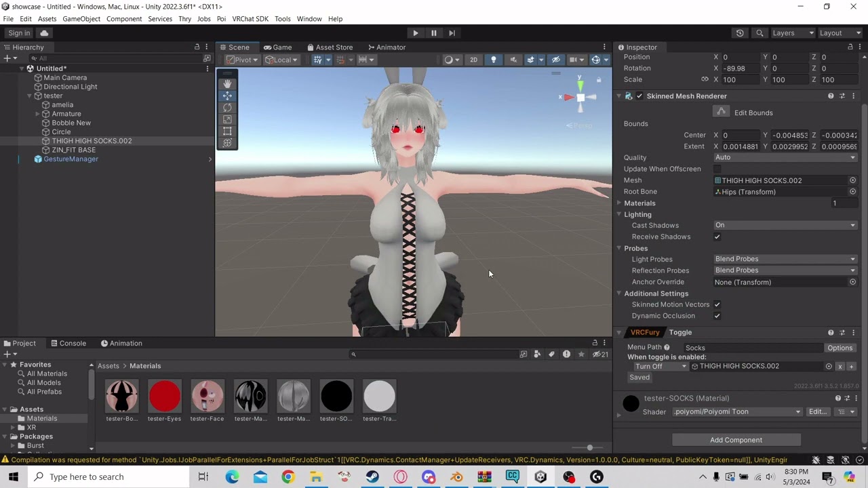868x488 pixels.
Task: Open the Unity search icon
Action: (759, 33)
